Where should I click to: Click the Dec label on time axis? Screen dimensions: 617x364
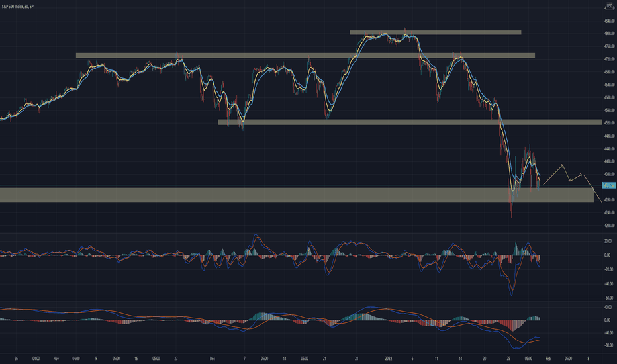(213, 359)
